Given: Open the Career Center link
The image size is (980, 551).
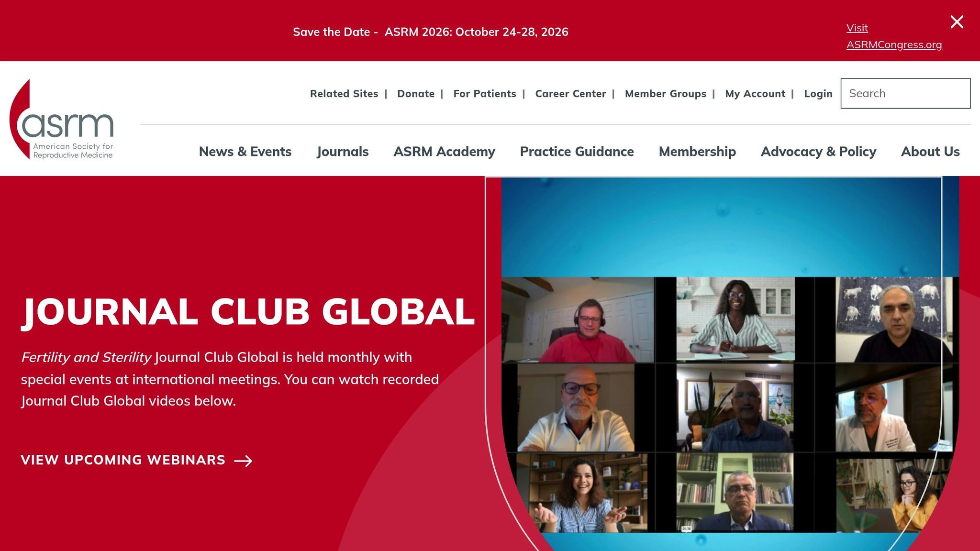Looking at the screenshot, I should [571, 94].
